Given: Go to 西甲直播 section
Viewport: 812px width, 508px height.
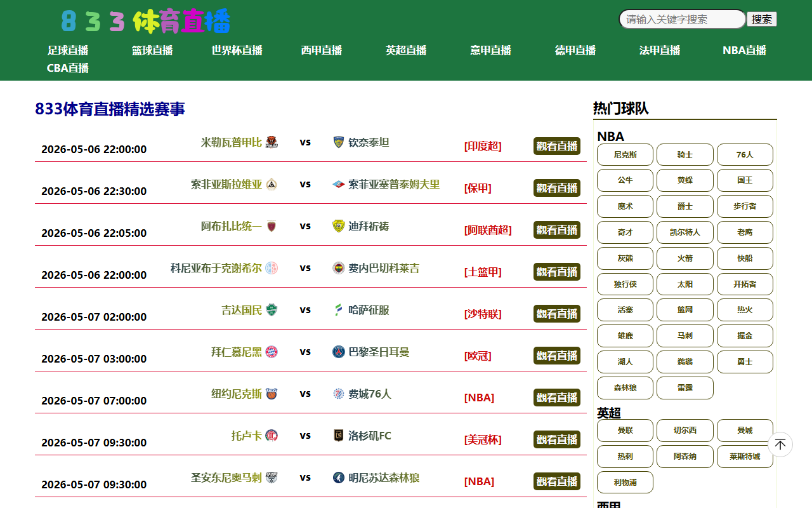Looking at the screenshot, I should 322,50.
